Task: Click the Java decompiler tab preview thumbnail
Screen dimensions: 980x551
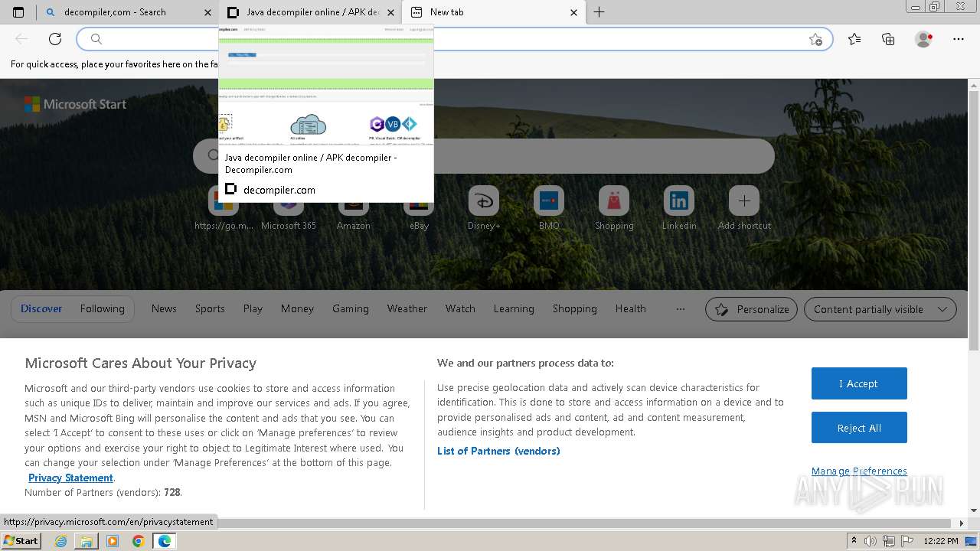Action: [326, 85]
